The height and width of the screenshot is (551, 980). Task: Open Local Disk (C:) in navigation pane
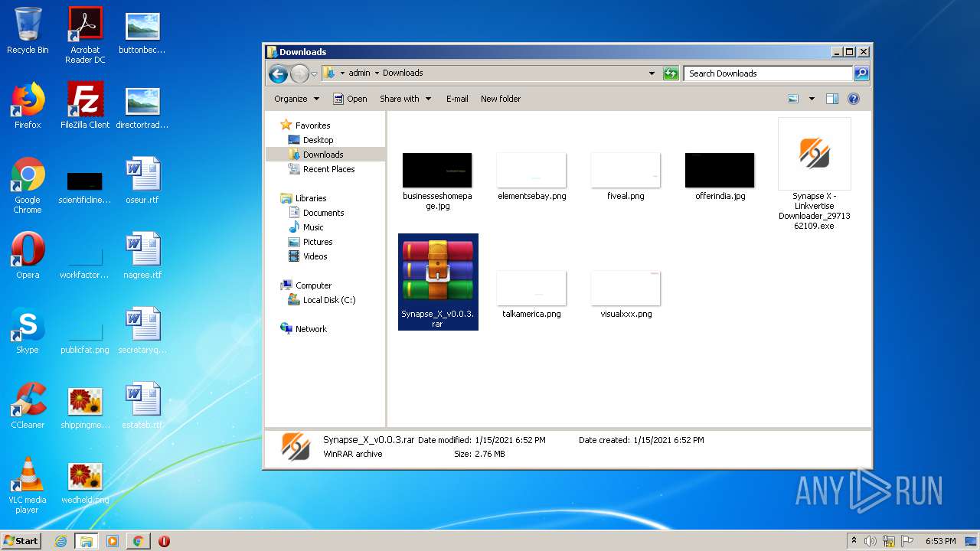pyautogui.click(x=322, y=300)
